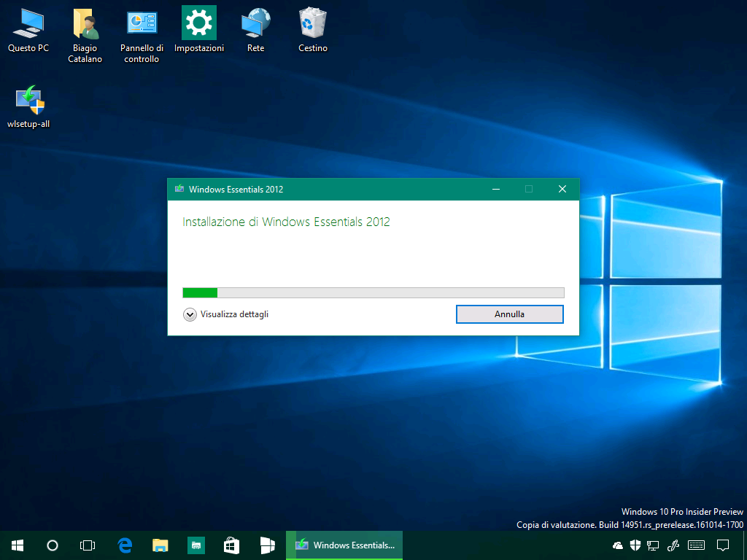The height and width of the screenshot is (560, 747).
Task: Click the installer title bar icon
Action: point(179,189)
